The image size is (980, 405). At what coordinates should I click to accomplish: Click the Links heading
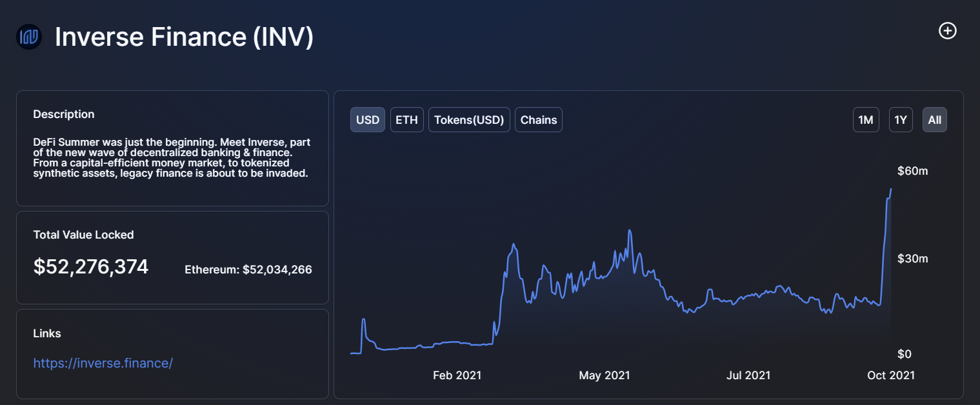(x=47, y=333)
